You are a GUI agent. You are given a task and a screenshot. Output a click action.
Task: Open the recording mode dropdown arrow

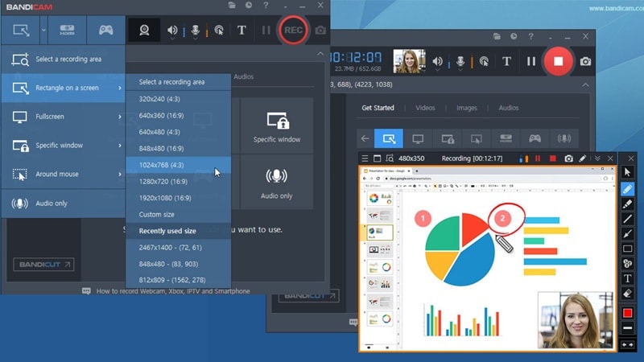(x=43, y=30)
